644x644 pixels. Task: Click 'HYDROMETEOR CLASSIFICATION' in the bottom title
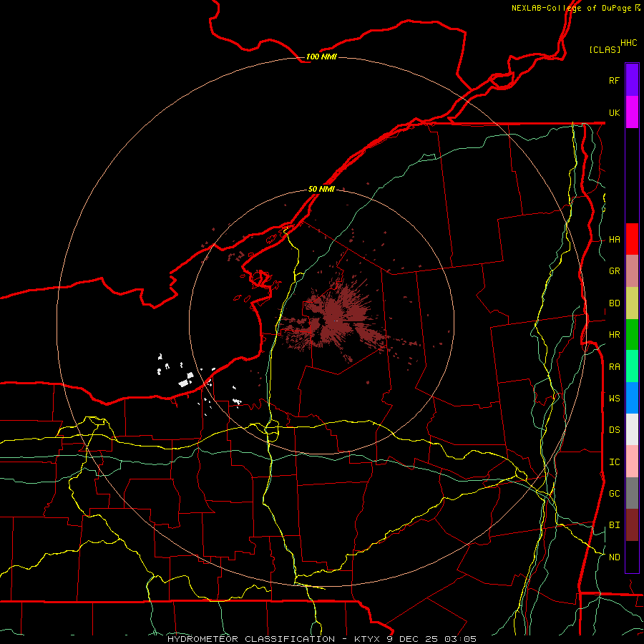click(x=251, y=639)
